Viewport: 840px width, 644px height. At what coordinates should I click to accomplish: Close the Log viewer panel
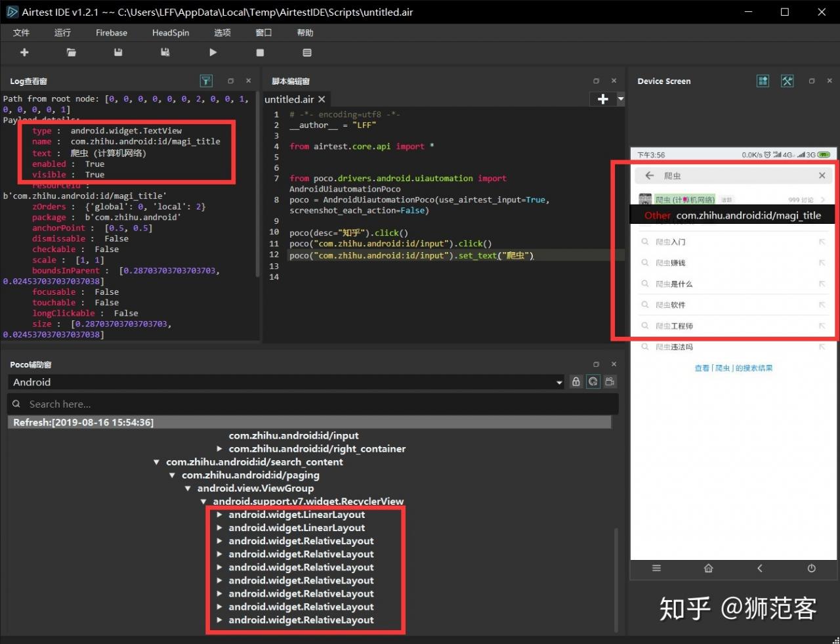[x=248, y=81]
